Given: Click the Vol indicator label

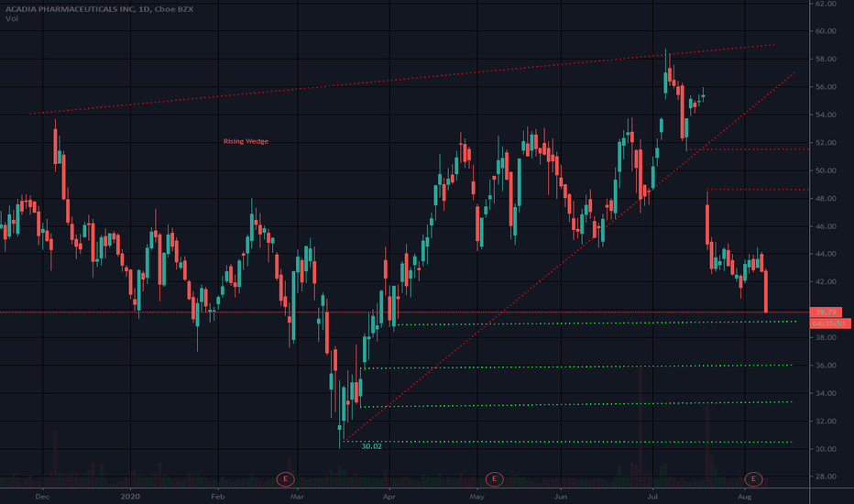Looking at the screenshot, I should [x=11, y=19].
